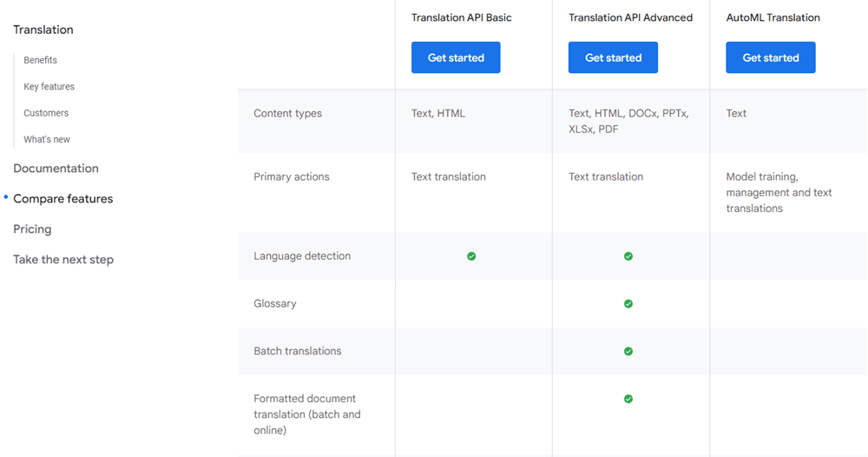Click Formatted document translation row label
This screenshot has width=868, height=457.
307,414
